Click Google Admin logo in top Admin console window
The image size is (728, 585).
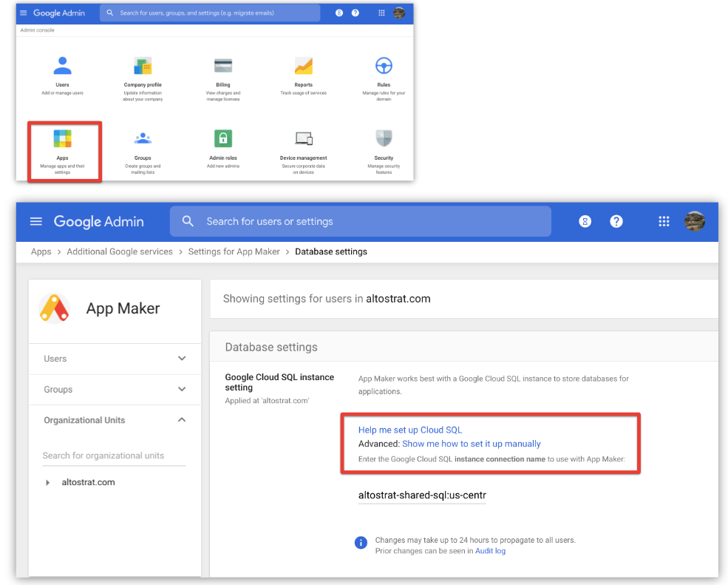(59, 13)
